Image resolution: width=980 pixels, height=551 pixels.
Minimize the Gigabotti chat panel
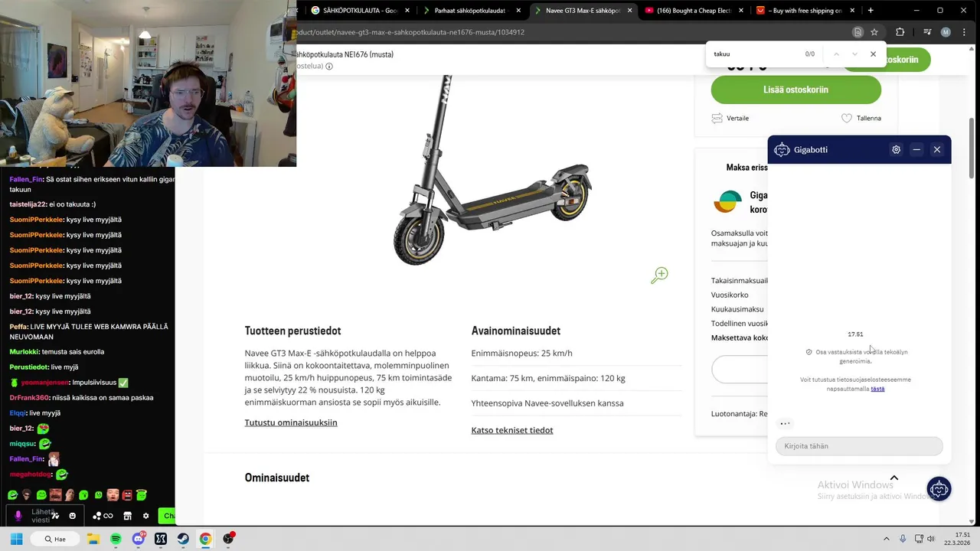coord(916,150)
